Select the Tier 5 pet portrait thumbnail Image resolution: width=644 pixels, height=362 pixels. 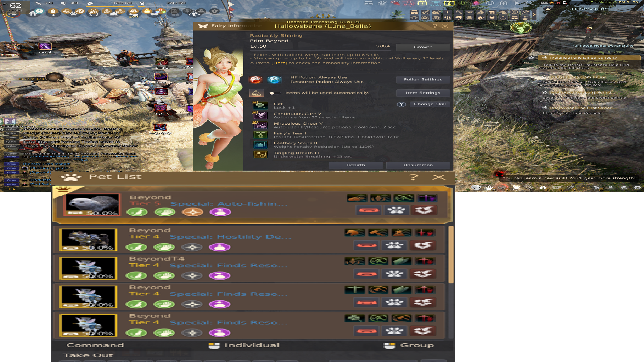pos(92,204)
